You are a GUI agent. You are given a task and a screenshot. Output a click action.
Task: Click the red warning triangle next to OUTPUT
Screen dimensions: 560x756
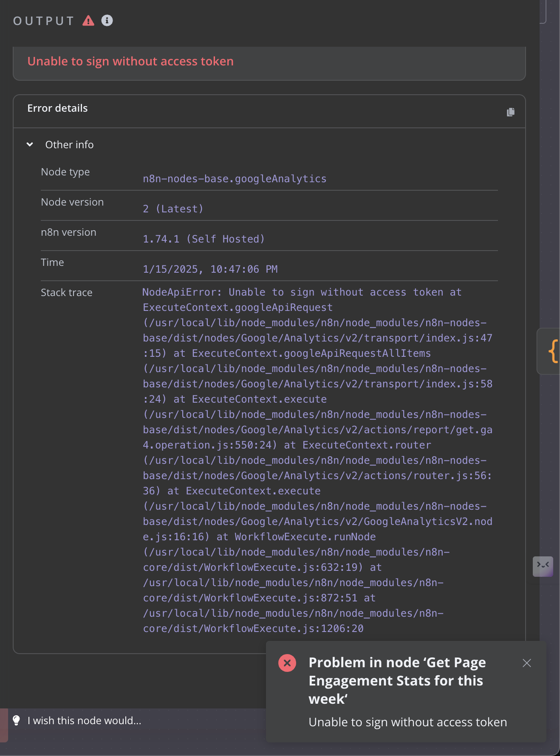tap(88, 20)
